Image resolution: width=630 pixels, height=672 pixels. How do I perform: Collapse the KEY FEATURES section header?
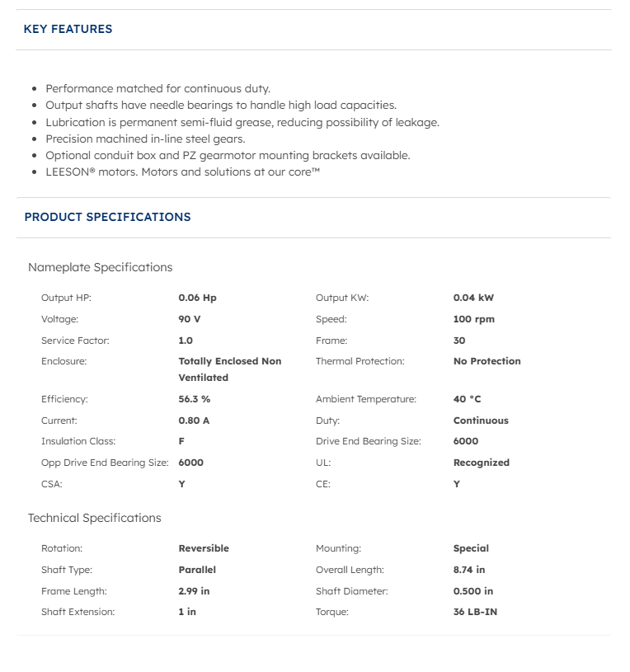[68, 29]
